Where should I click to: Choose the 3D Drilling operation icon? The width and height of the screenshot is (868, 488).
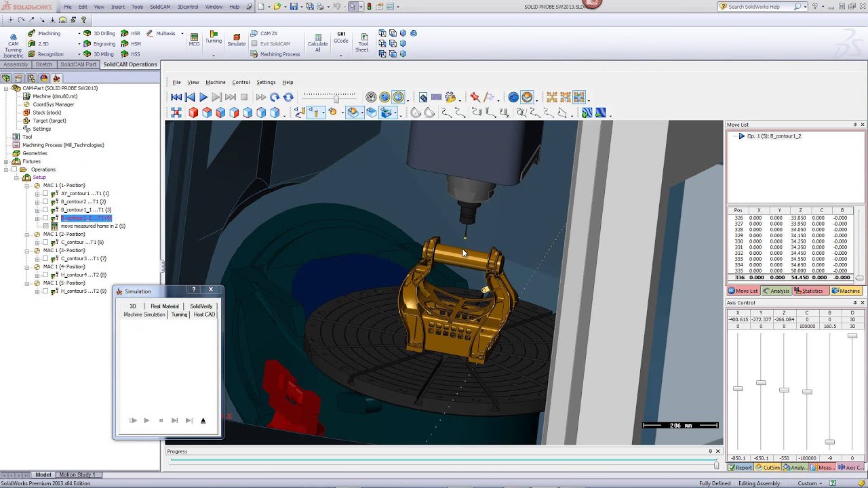pos(100,33)
